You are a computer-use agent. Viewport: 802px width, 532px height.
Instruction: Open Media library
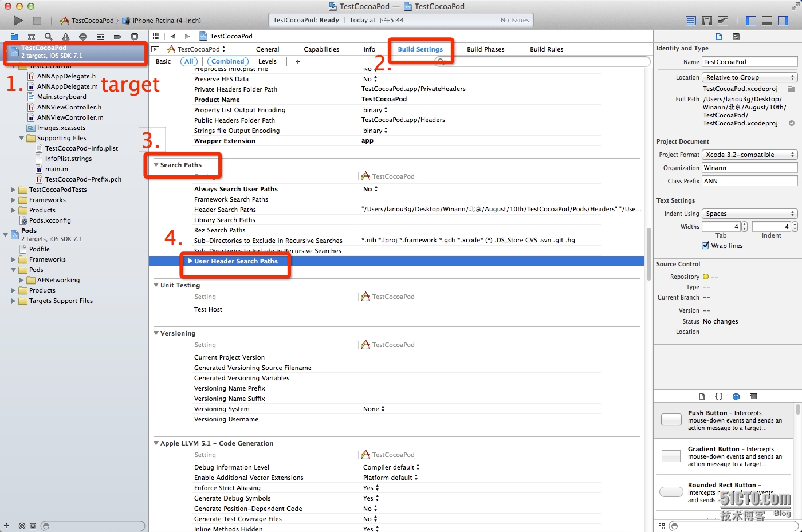(x=753, y=396)
